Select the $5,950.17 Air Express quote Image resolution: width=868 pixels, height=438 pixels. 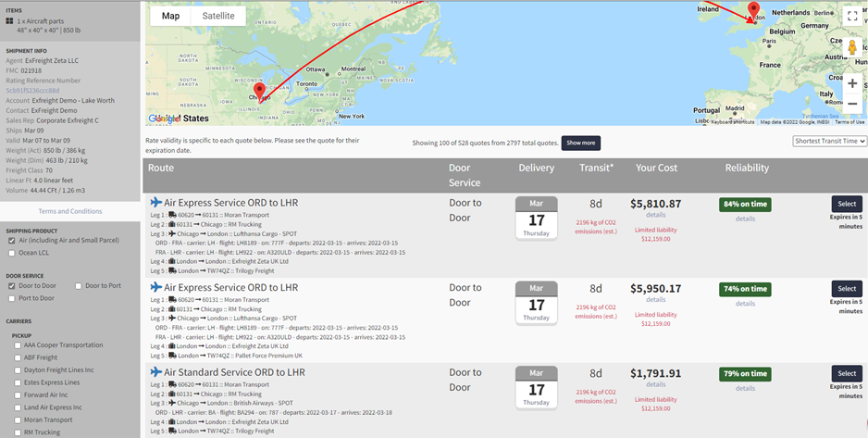pos(847,289)
